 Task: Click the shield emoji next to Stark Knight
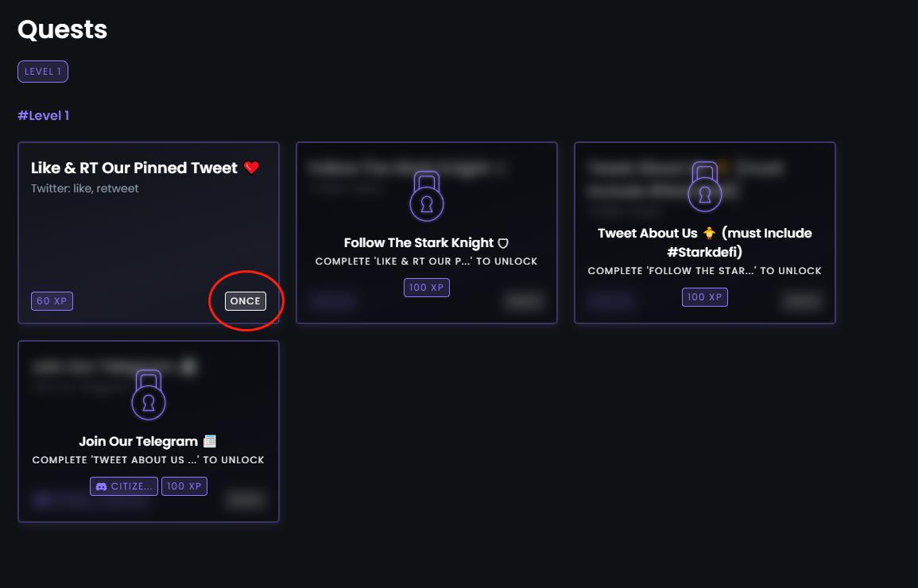(x=502, y=243)
